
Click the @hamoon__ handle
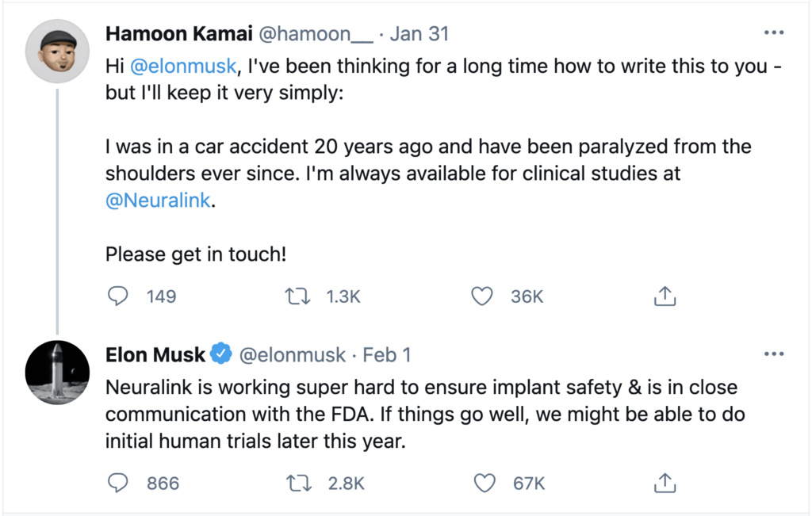[x=316, y=33]
